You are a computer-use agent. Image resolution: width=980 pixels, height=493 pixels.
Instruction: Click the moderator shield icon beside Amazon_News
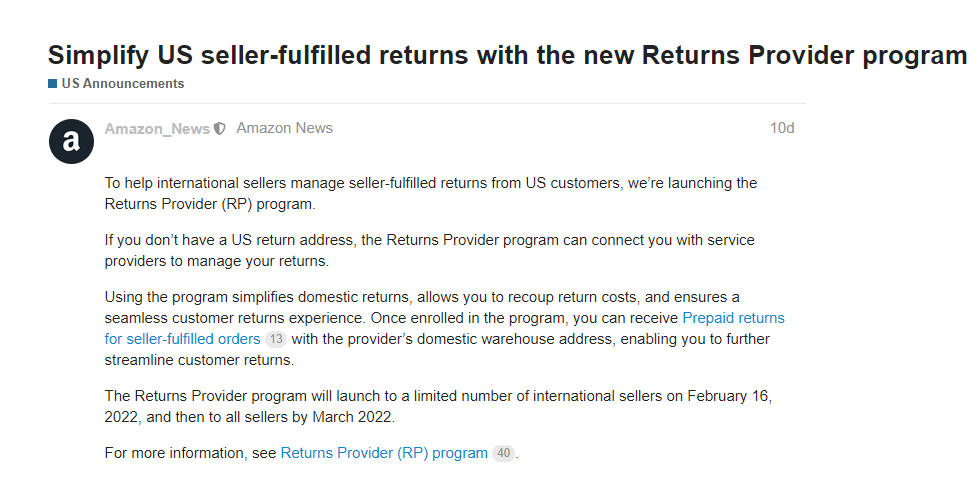220,129
